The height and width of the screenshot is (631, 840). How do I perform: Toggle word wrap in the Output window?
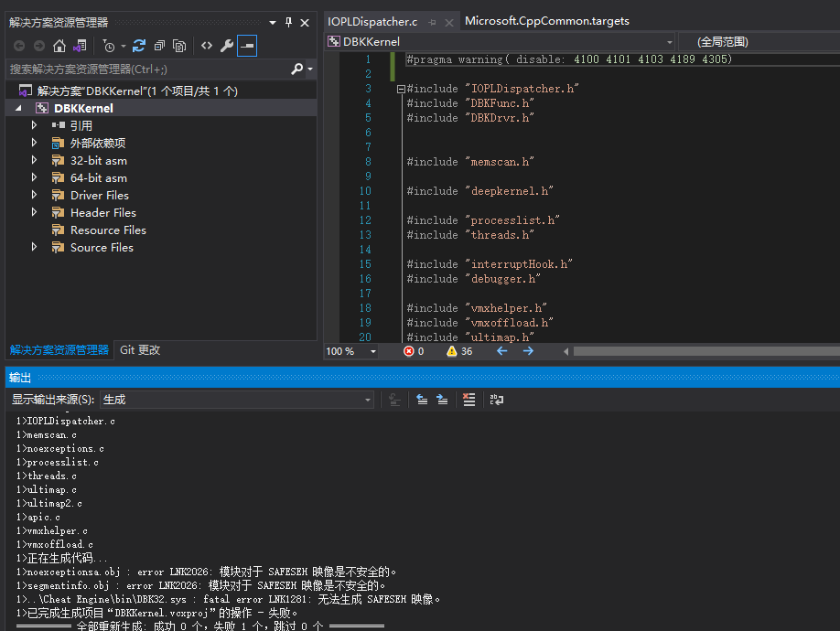[495, 400]
